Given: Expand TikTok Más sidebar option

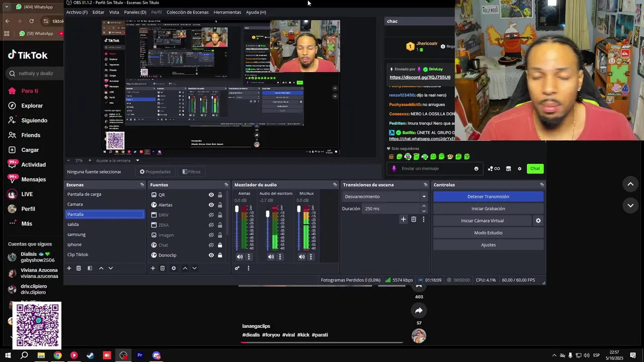Looking at the screenshot, I should (27, 224).
